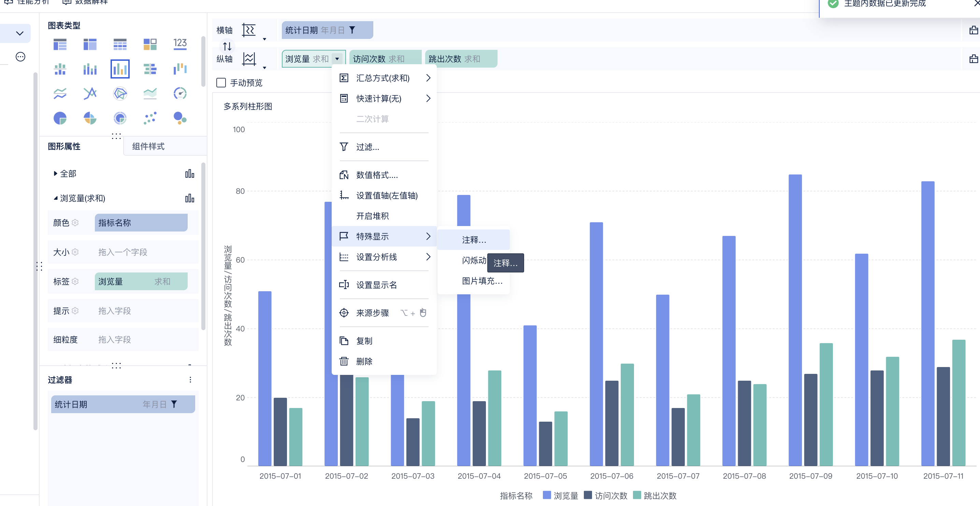
Task: Expand the 全部 tree item
Action: [55, 173]
